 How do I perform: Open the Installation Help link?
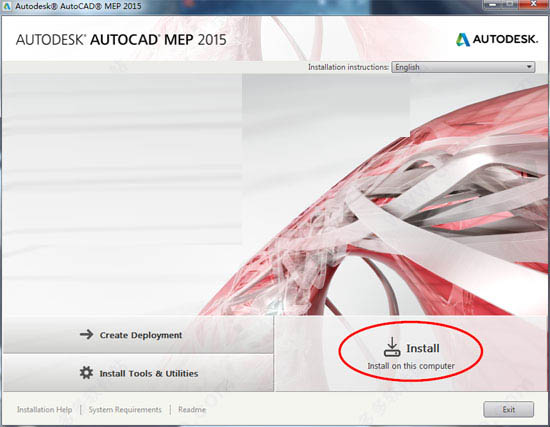click(x=45, y=409)
